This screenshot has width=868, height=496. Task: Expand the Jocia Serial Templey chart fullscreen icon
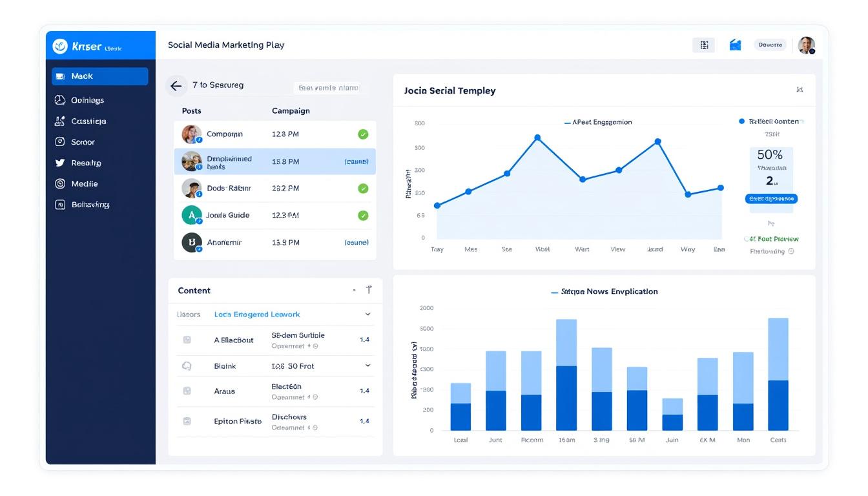tap(800, 90)
